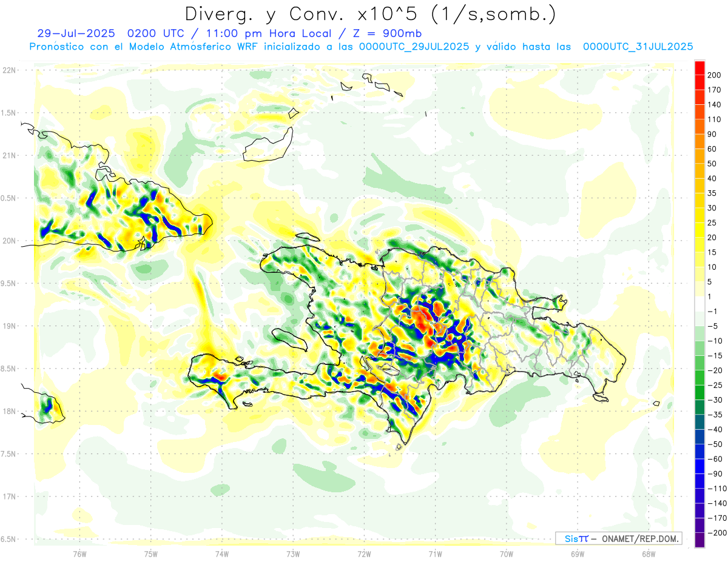Click the dark purple swatch below -200

699,540
